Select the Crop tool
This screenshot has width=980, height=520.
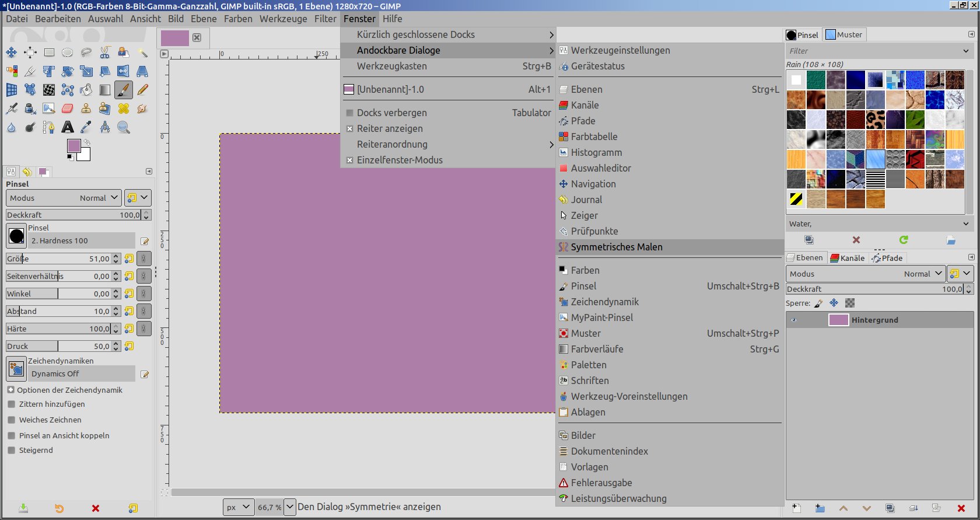click(x=30, y=71)
